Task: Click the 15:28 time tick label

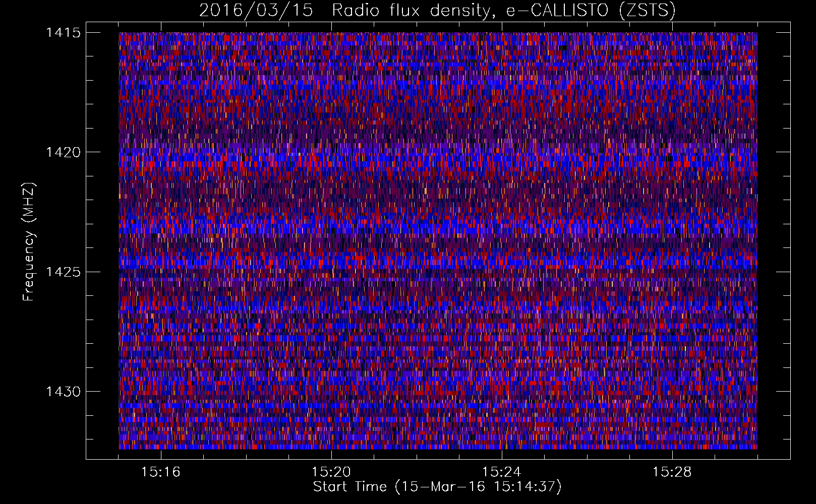Action: tap(672, 472)
